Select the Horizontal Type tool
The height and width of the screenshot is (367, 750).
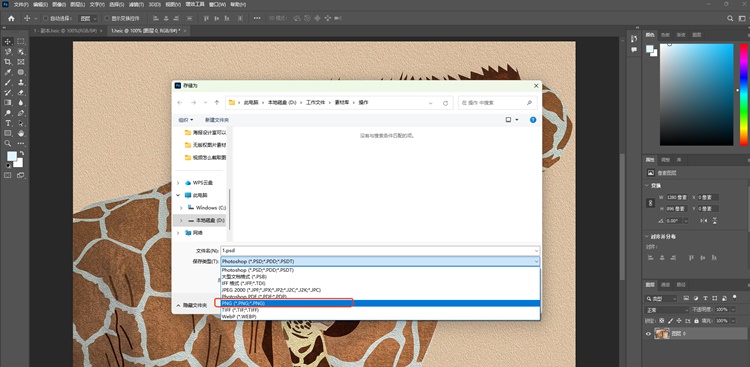click(x=8, y=123)
